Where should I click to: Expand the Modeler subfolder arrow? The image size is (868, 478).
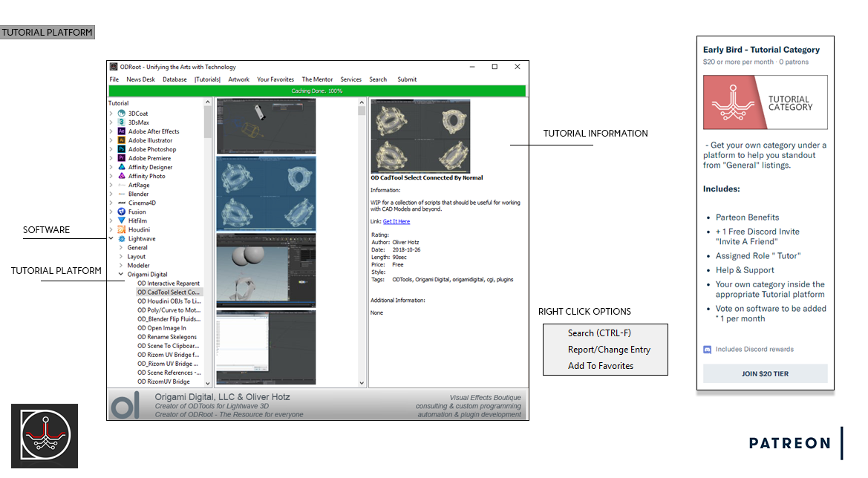click(121, 266)
